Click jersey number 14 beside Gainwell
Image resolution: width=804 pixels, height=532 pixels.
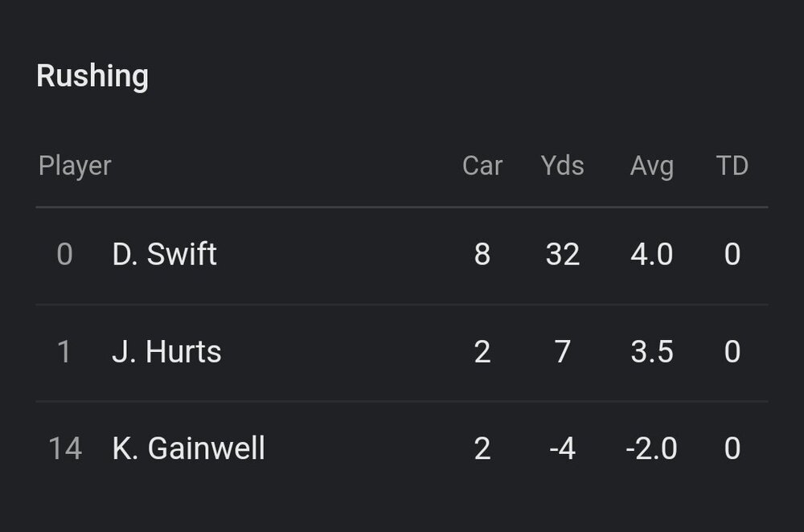[65, 448]
